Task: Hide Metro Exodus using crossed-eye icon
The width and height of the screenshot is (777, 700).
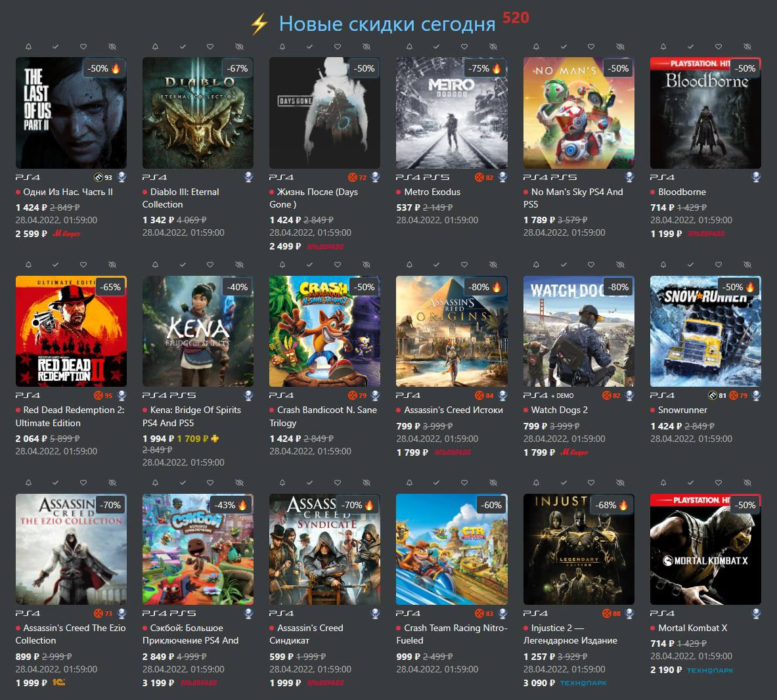Action: point(493,47)
